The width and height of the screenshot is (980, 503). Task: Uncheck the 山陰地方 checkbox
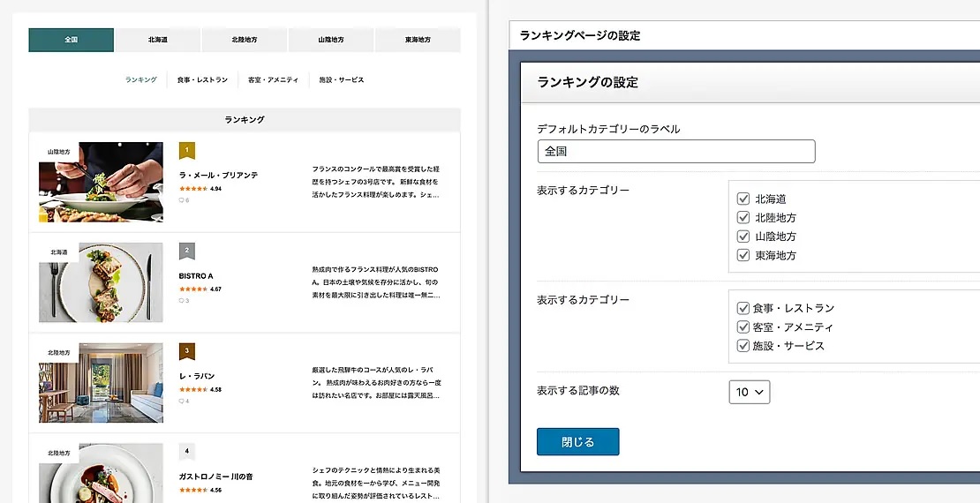pos(743,236)
